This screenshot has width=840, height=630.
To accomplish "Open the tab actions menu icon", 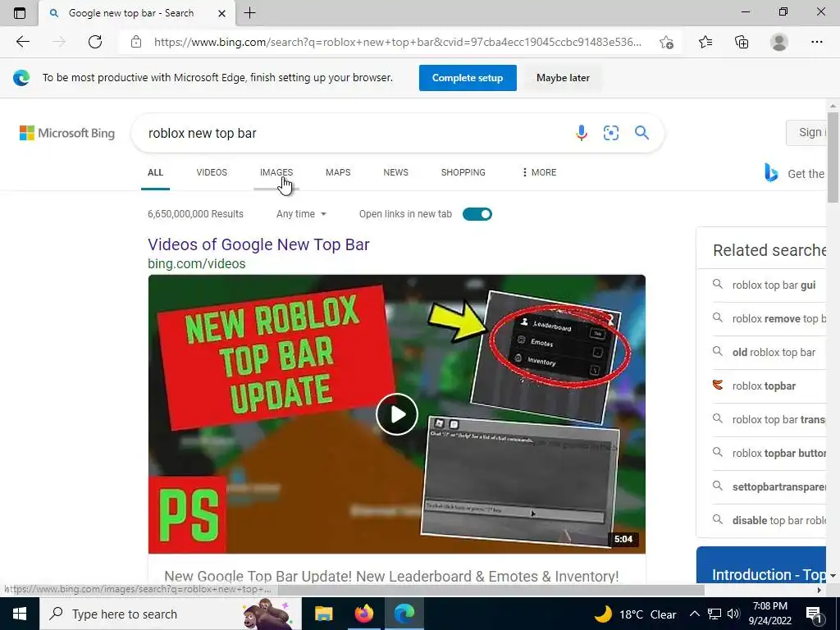I will coord(20,13).
